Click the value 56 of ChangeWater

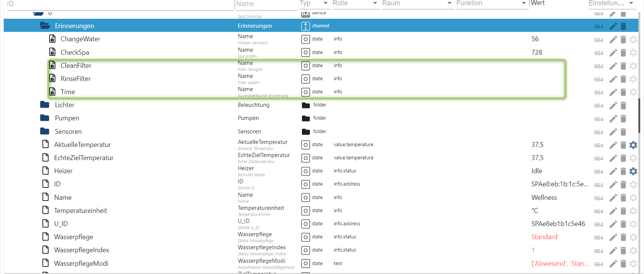click(535, 39)
